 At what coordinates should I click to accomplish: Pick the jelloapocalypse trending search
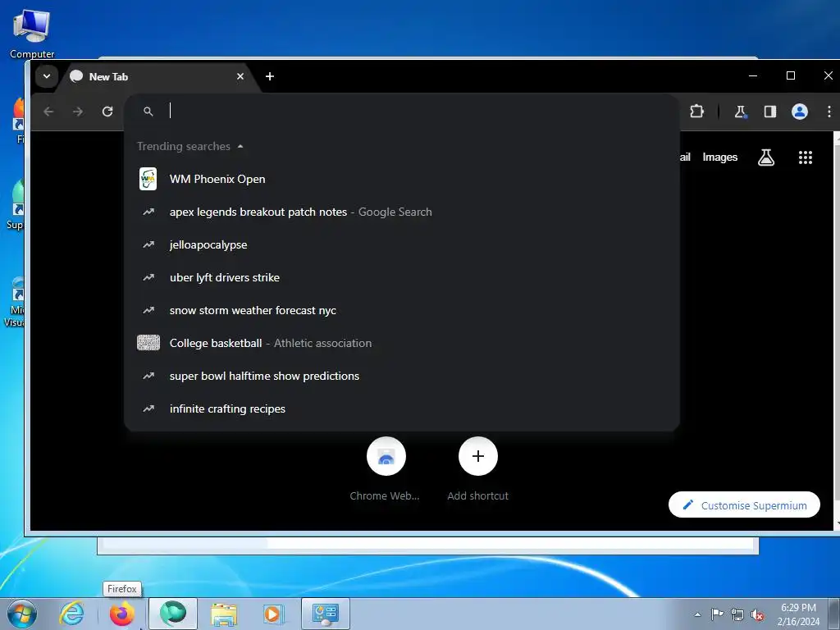[x=402, y=244]
